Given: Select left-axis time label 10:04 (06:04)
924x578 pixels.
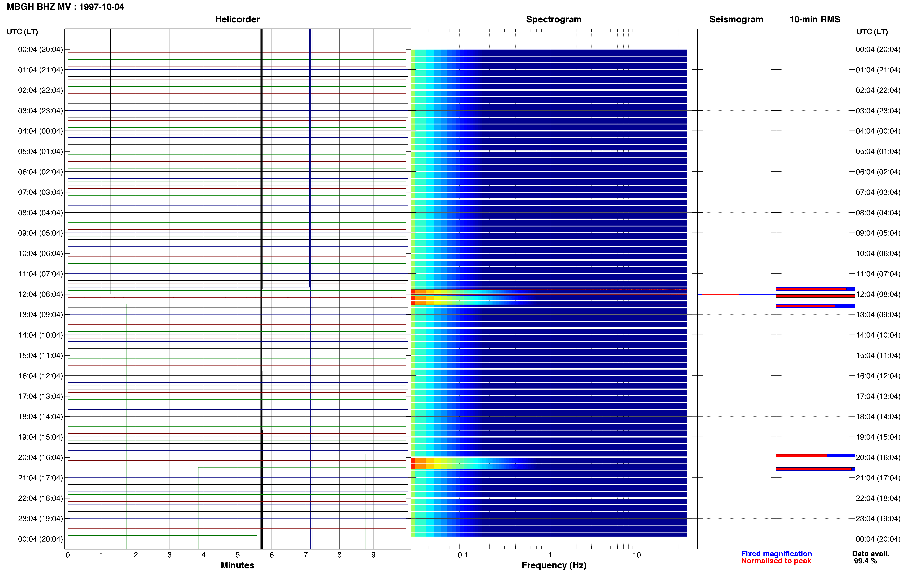Looking at the screenshot, I should tap(41, 253).
